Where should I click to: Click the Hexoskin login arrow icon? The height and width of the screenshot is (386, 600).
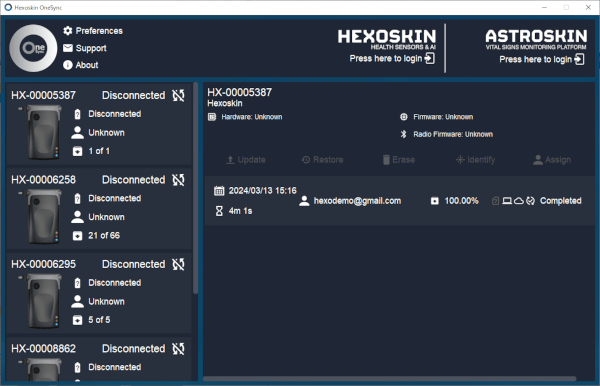(x=430, y=59)
